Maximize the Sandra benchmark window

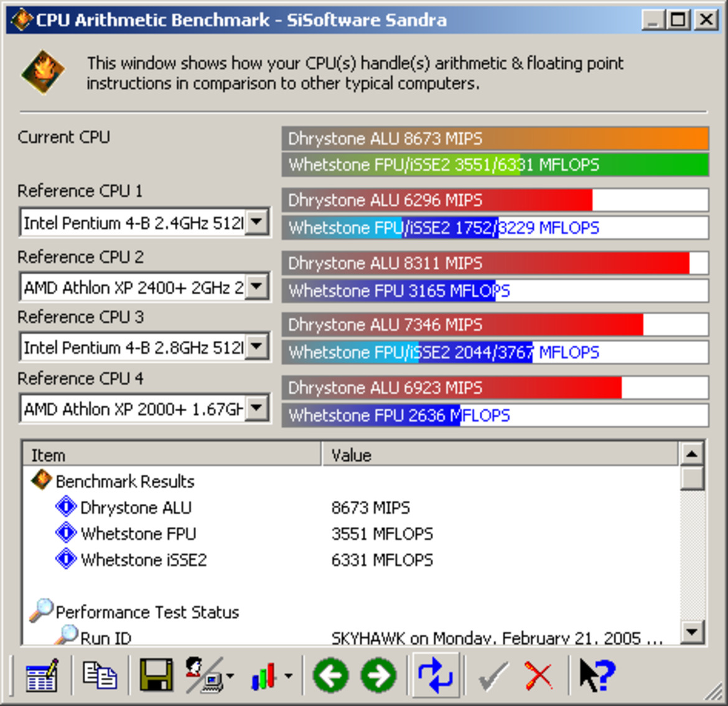tap(678, 20)
